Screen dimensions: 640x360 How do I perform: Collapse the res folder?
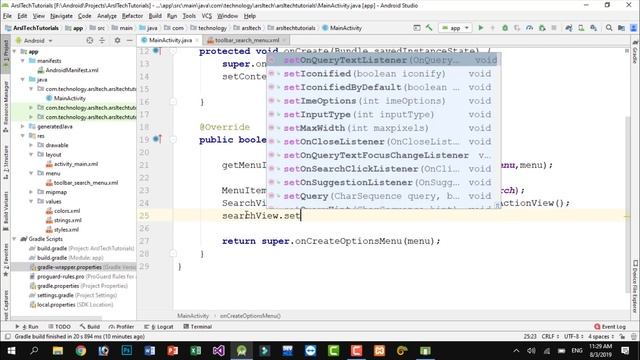point(23,136)
